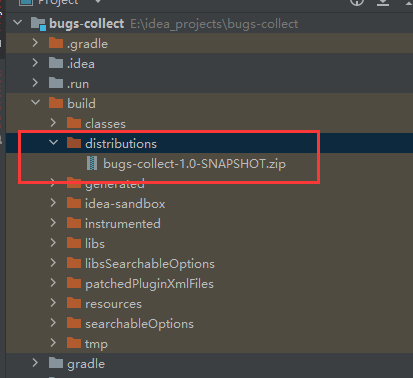Select the libsSearchableOptions label
This screenshot has height=378, width=413.
tap(150, 264)
